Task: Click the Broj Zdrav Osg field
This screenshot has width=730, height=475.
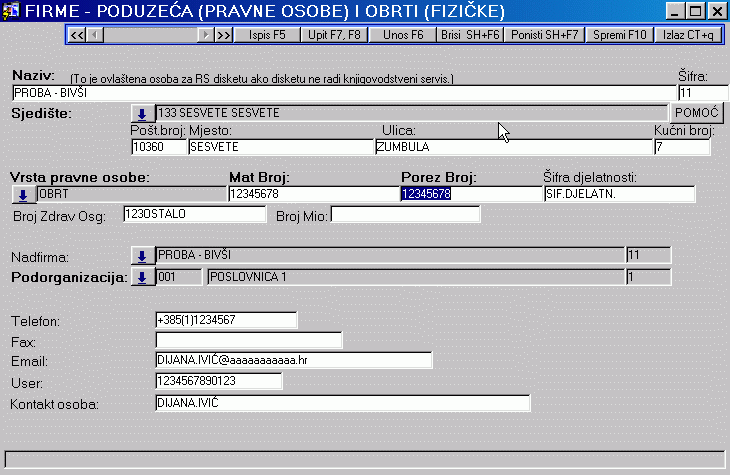Action: [195, 214]
